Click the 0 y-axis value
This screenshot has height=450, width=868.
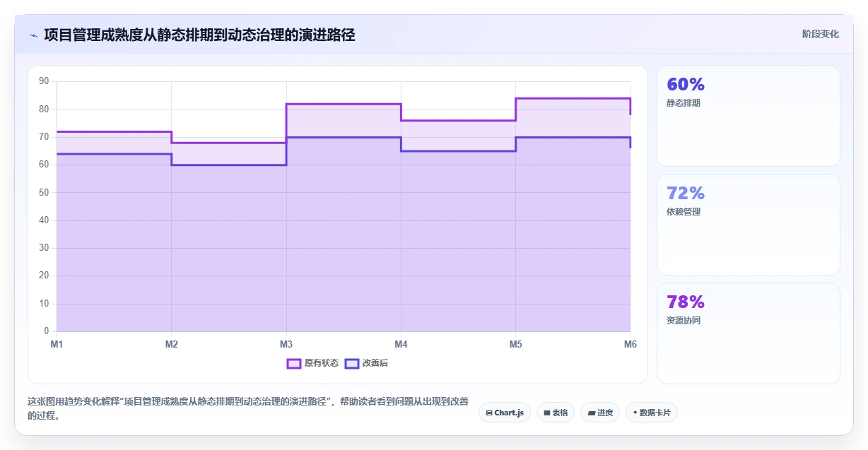46,331
